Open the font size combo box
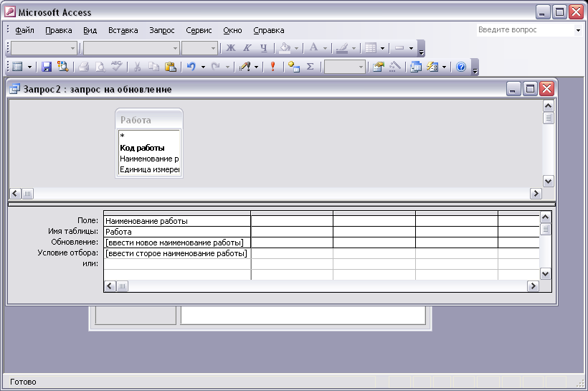Screen dimensions: 588x391 [199, 48]
